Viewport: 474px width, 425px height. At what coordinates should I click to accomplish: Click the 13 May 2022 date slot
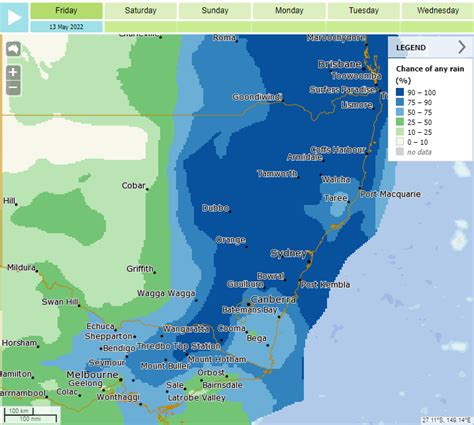tap(66, 27)
